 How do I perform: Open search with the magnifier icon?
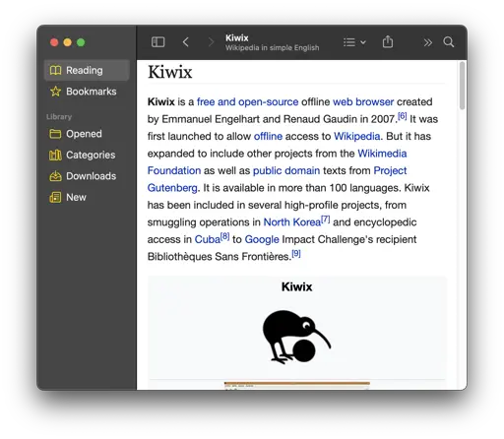pos(449,42)
